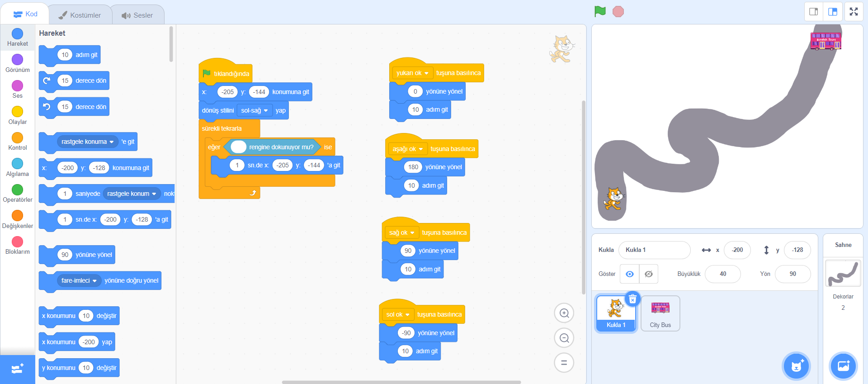Delete Kukla 1 sprite with trash icon
This screenshot has width=868, height=384.
pyautogui.click(x=633, y=299)
